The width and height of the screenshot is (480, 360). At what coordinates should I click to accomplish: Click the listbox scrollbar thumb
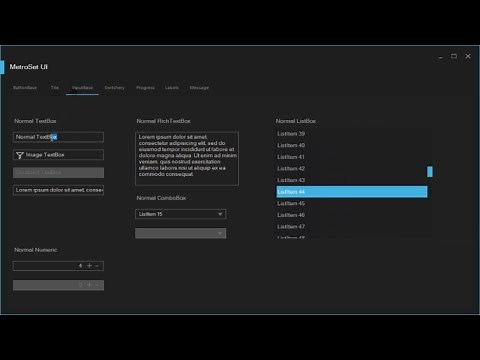coord(430,172)
